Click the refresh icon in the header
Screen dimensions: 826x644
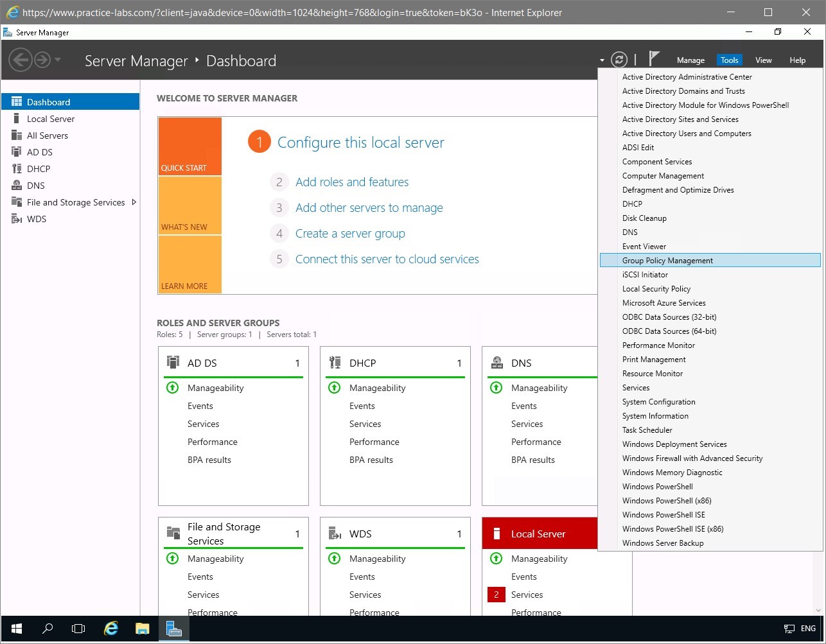(x=619, y=60)
